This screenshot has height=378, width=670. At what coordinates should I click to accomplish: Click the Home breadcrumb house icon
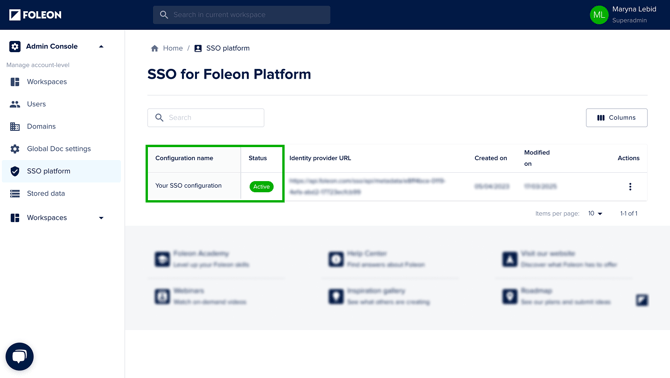[155, 48]
